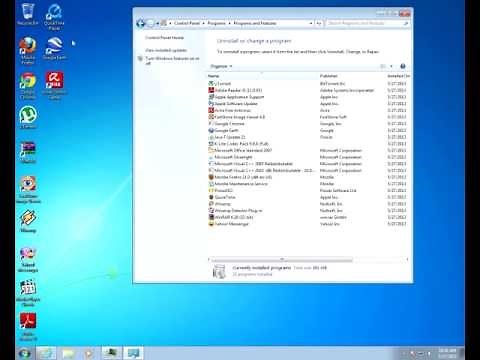Select Google Chrome in programs list
480x360 pixels.
click(x=308, y=124)
